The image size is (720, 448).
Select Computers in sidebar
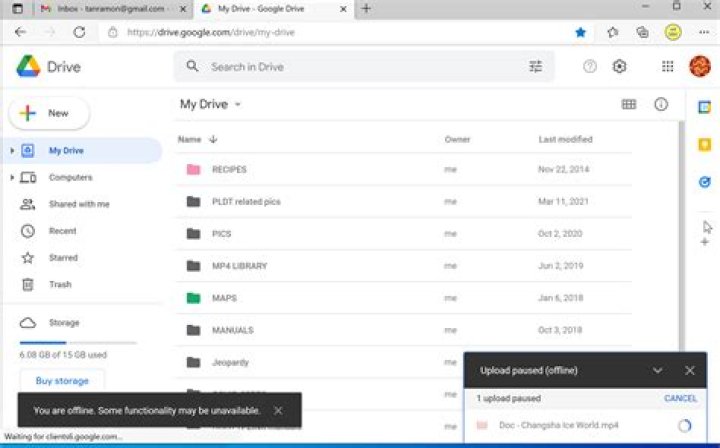point(71,178)
